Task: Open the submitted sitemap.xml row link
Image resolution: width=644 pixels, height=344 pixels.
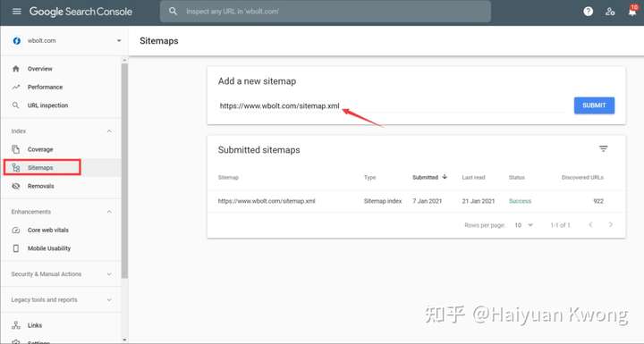Action: tap(267, 201)
